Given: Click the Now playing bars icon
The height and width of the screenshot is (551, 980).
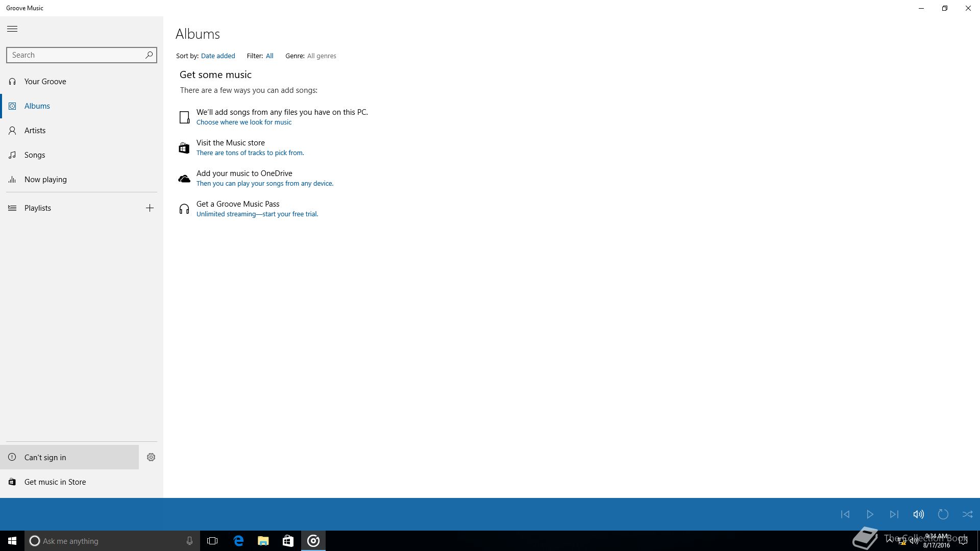Looking at the screenshot, I should pyautogui.click(x=12, y=180).
